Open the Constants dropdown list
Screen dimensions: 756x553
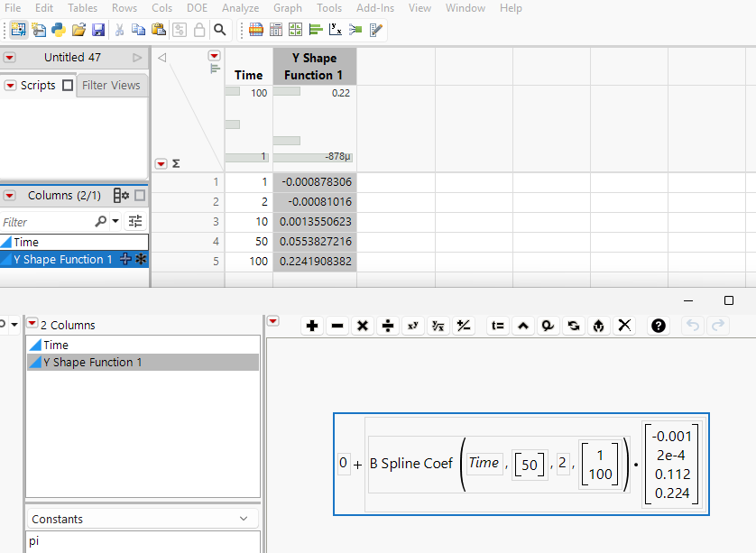tap(243, 519)
